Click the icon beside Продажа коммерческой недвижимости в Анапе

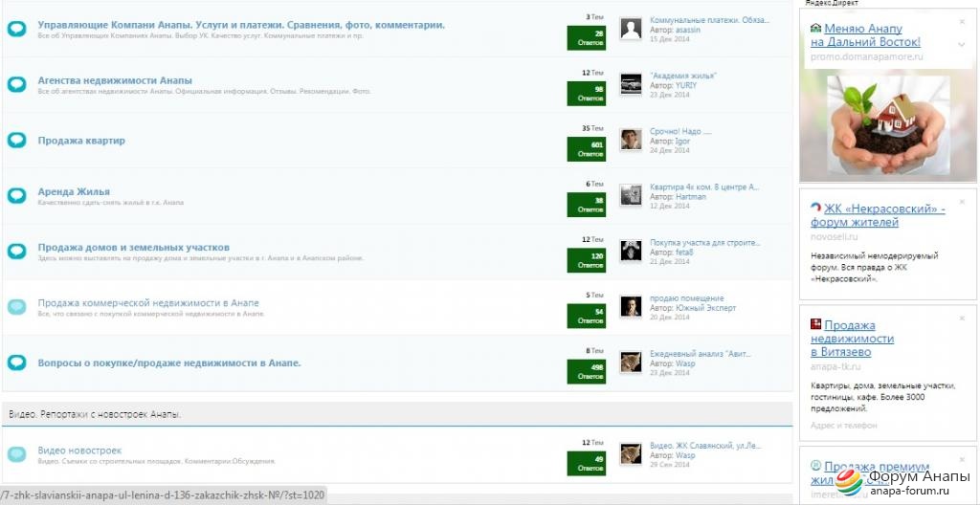tap(16, 307)
